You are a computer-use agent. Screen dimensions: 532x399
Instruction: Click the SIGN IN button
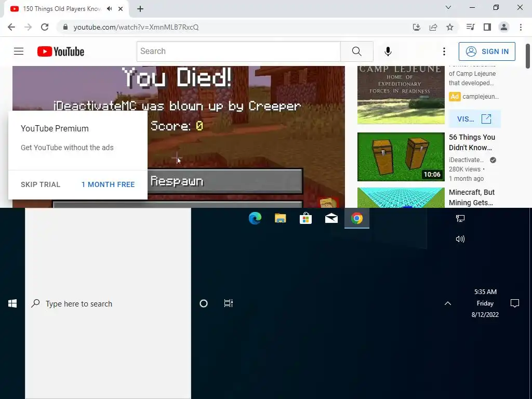click(486, 51)
